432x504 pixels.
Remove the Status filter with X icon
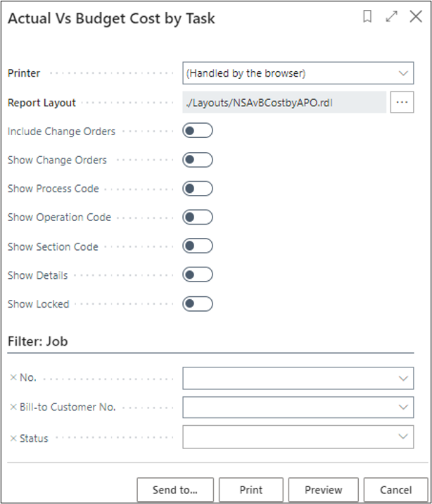tap(13, 439)
